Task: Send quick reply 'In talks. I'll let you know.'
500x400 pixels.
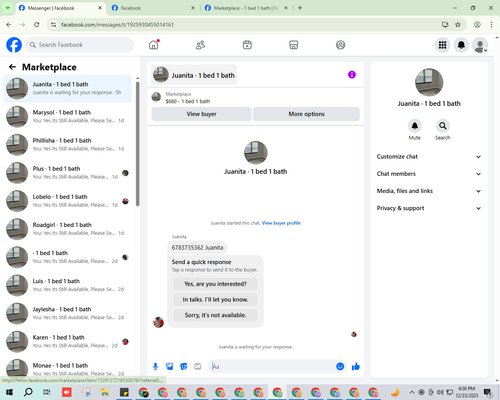Action: click(x=215, y=300)
